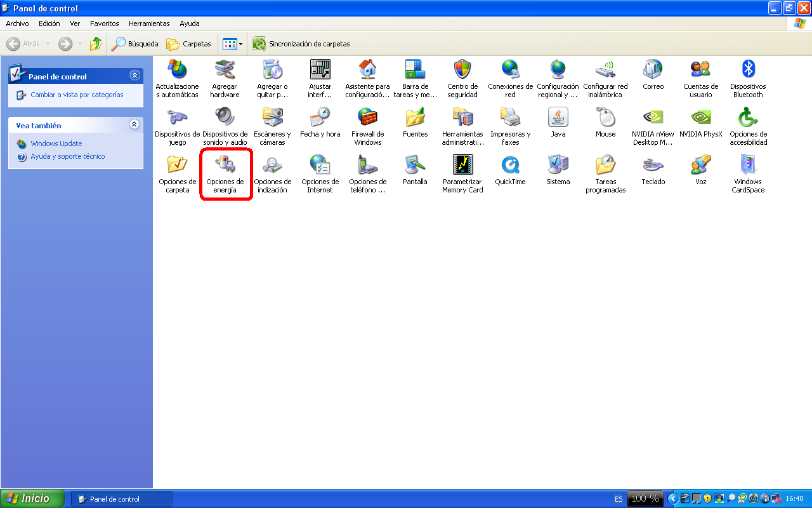Open Opciones de teléfono y módem

[x=368, y=174]
